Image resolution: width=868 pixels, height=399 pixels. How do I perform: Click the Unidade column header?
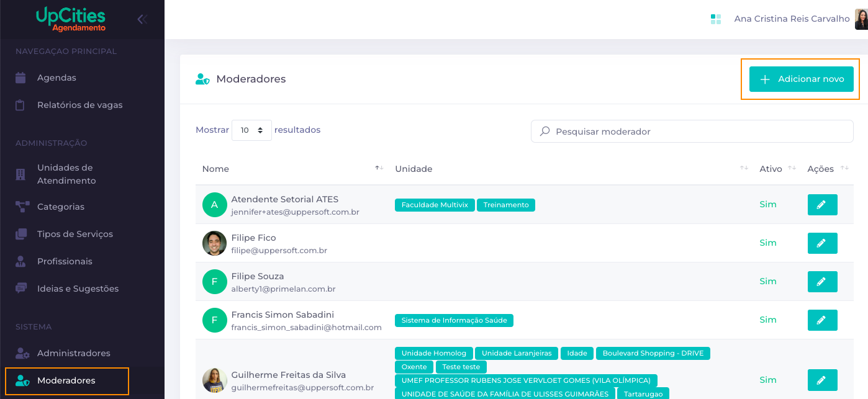click(x=414, y=169)
